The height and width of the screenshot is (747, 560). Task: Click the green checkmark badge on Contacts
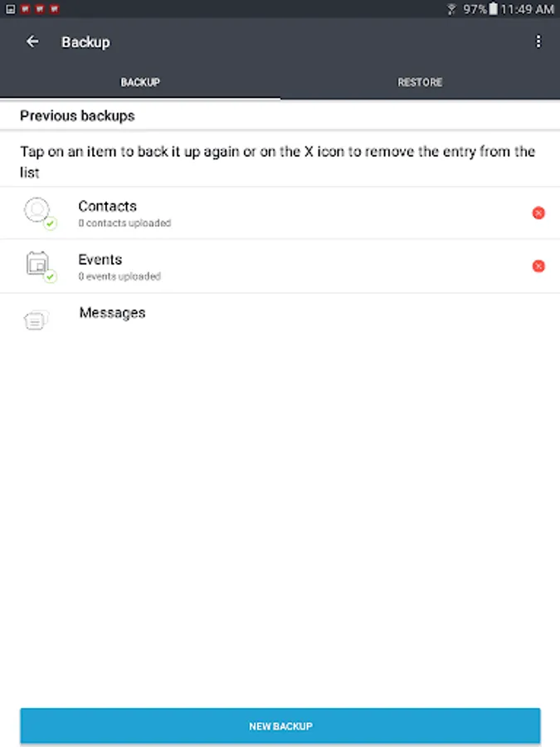(50, 224)
